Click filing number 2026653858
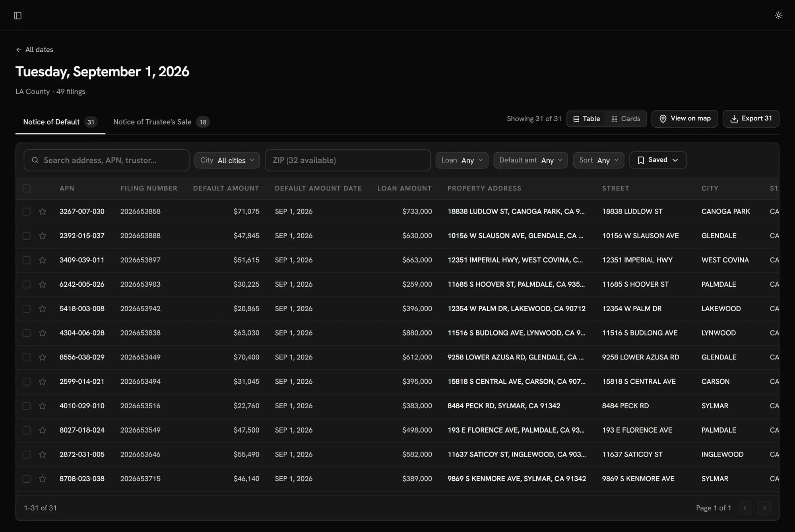Image resolution: width=795 pixels, height=532 pixels. coord(140,212)
